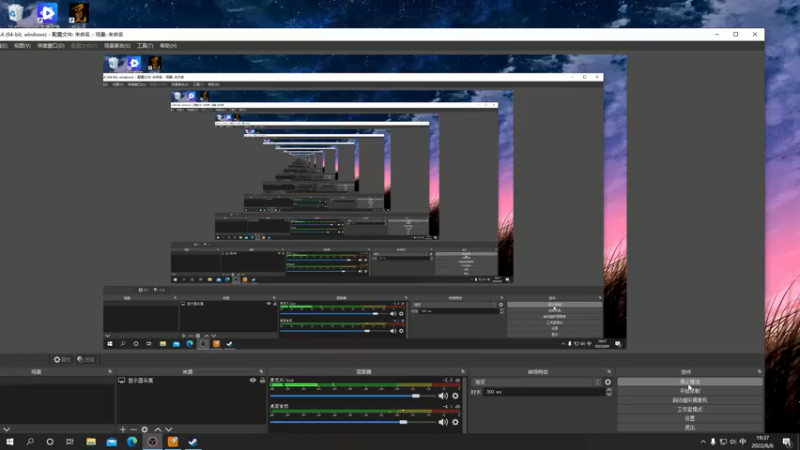Show hidden system tray icons
Viewport: 800px width, 450px height.
point(703,442)
